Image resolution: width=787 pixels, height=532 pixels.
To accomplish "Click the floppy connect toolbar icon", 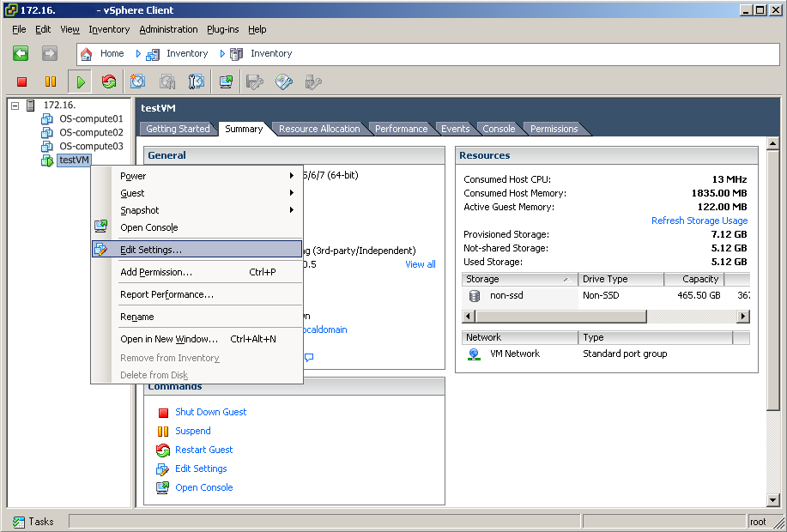I will [255, 82].
